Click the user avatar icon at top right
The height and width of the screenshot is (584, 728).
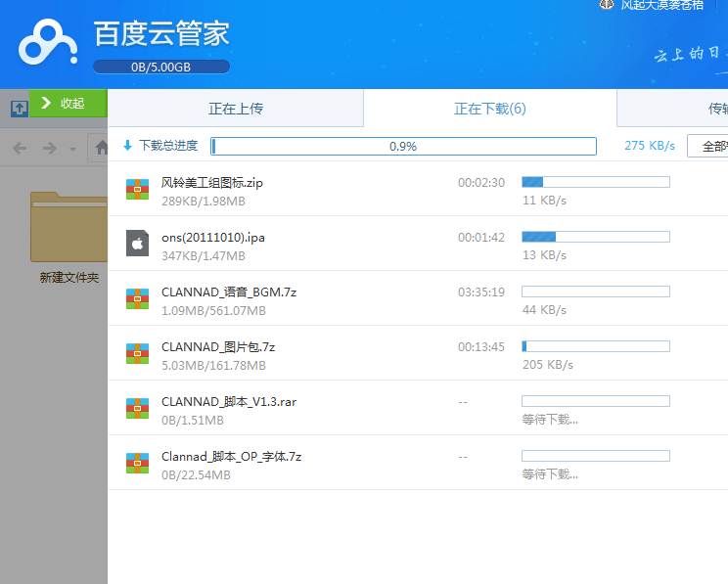[x=607, y=5]
